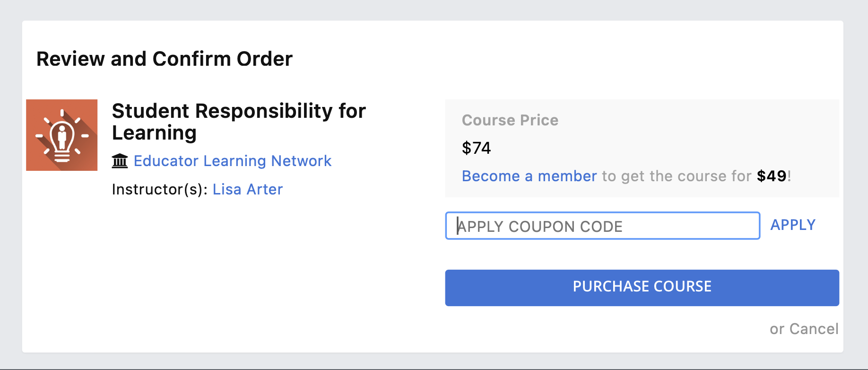Open the Educator Learning Network link
The image size is (868, 370).
232,161
